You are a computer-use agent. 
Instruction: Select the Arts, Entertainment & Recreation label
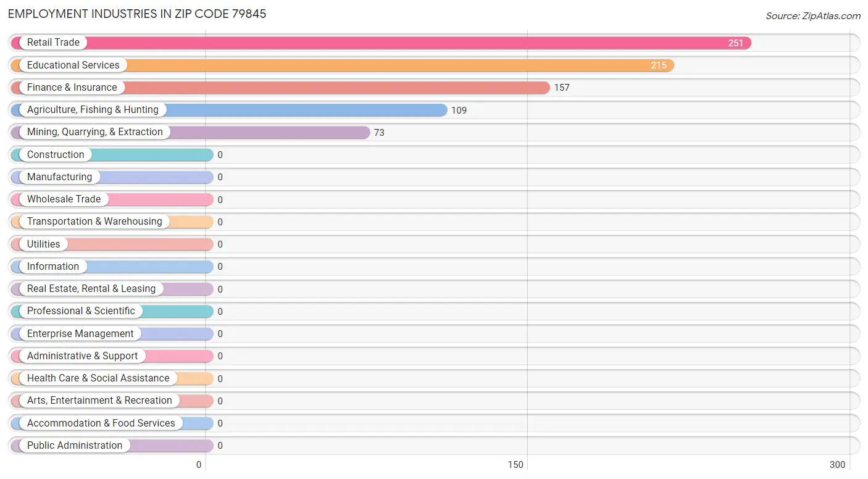coord(99,401)
